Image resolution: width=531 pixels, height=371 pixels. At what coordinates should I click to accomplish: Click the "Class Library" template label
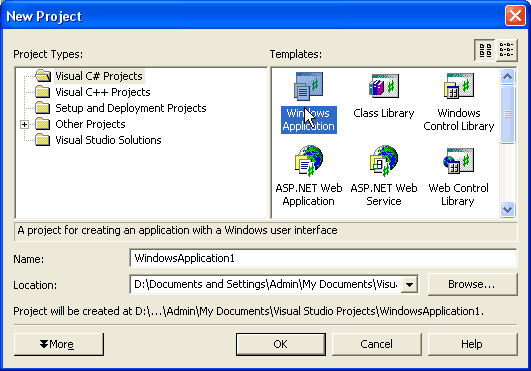coord(384,113)
